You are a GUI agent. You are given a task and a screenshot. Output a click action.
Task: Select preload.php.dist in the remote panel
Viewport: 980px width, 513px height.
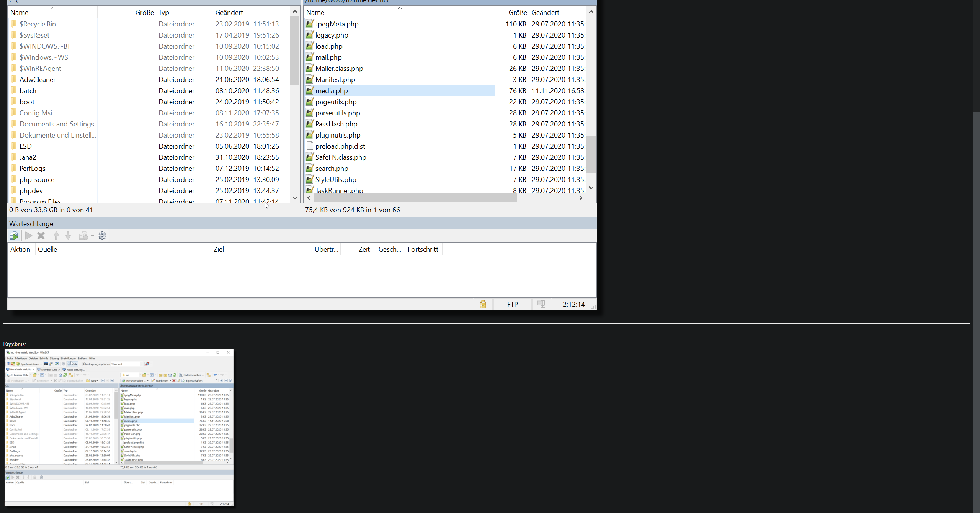pyautogui.click(x=340, y=146)
